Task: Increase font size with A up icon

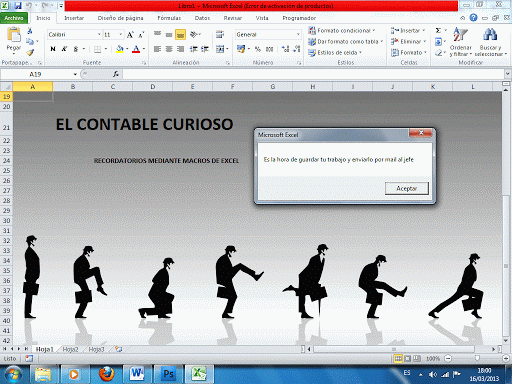Action: 130,35
